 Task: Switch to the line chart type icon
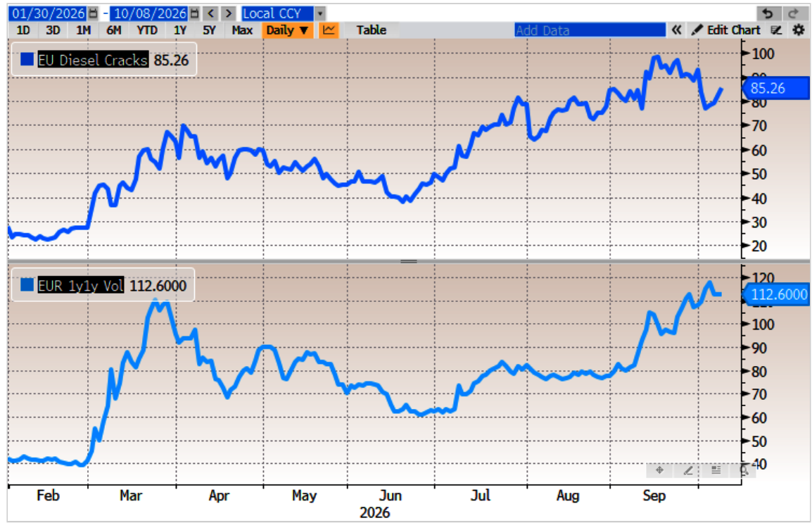click(329, 30)
